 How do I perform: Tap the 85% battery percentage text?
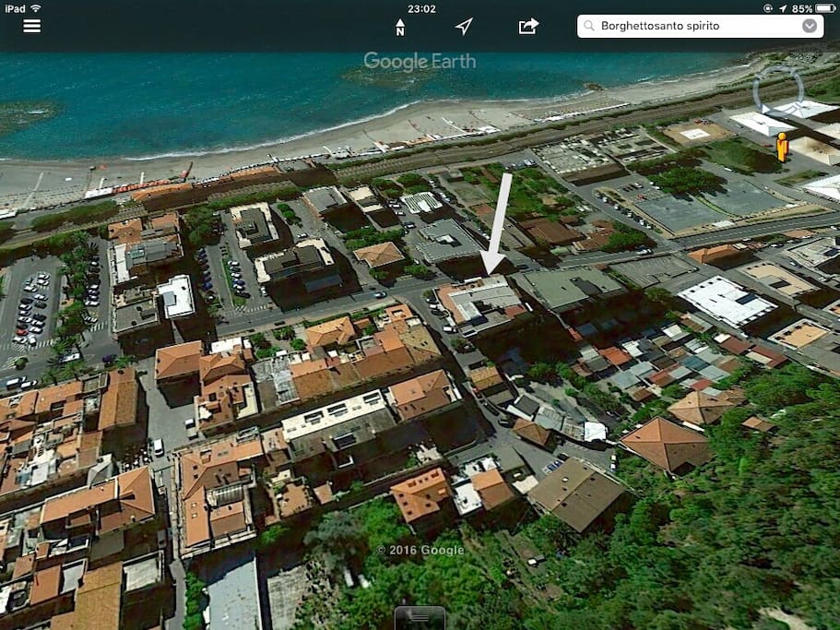pos(802,8)
